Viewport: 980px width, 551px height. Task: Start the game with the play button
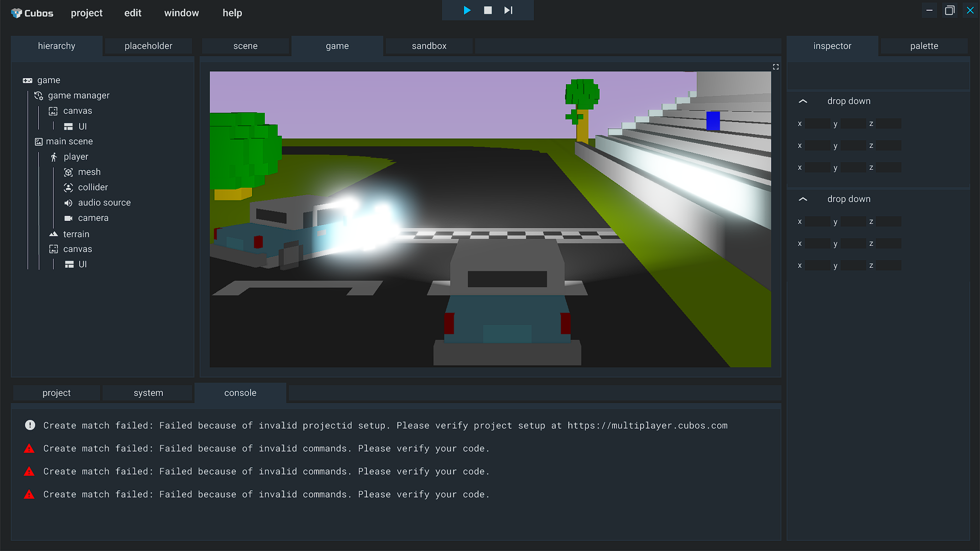pyautogui.click(x=467, y=10)
